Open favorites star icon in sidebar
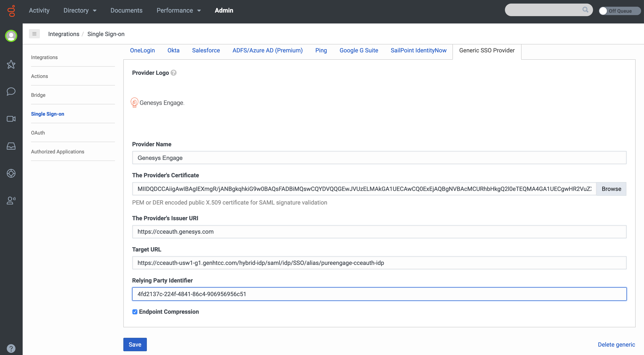This screenshot has height=355, width=644. [x=11, y=65]
